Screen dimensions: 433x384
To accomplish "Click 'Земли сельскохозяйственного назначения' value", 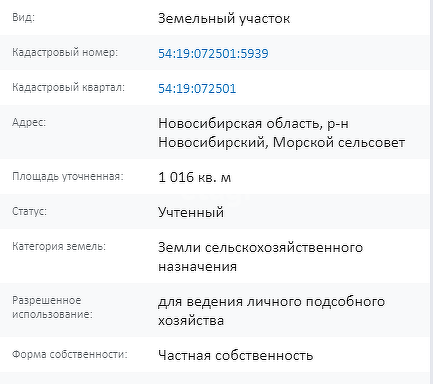I will 260,257.
